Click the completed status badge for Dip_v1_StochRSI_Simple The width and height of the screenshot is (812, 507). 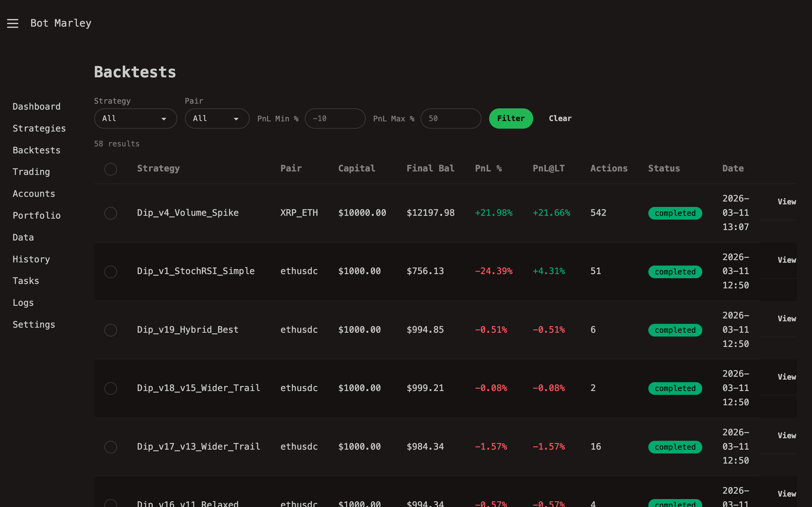tap(675, 272)
